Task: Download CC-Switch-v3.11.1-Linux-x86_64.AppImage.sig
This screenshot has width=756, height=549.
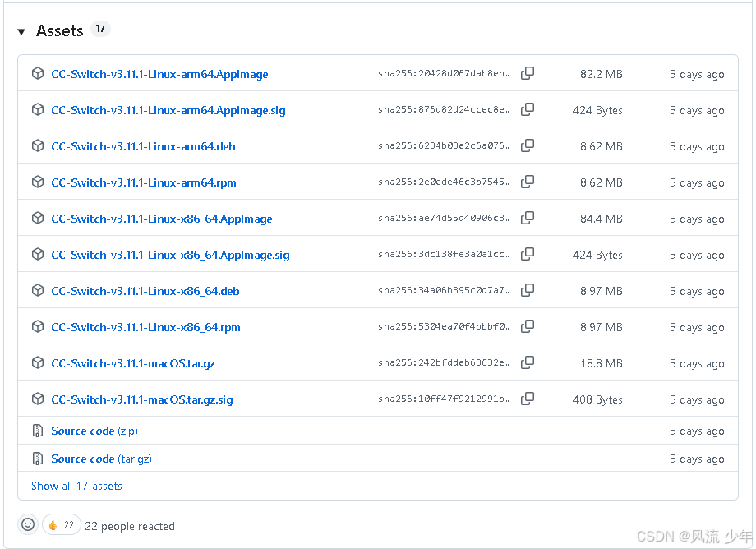Action: click(x=170, y=255)
